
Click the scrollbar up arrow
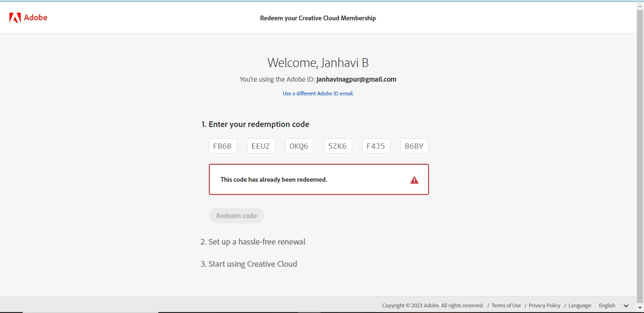[x=640, y=5]
